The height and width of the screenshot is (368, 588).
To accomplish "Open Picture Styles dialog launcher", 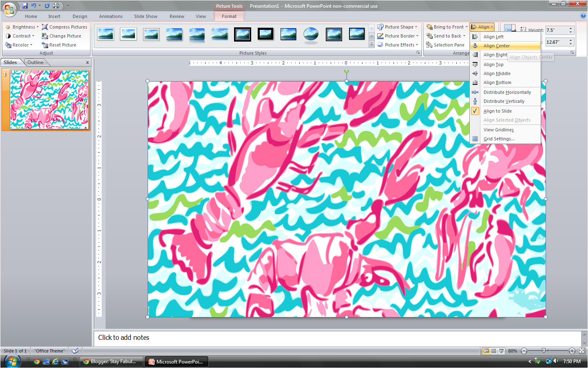I will 418,53.
